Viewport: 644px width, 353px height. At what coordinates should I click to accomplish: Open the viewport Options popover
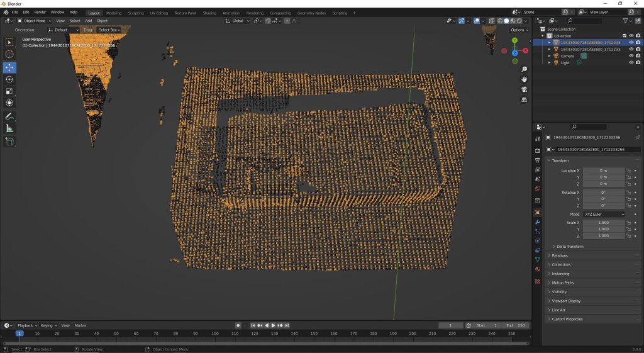click(x=519, y=30)
